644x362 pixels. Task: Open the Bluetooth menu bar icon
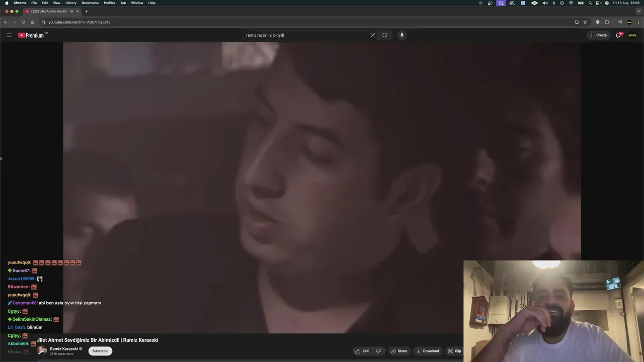pyautogui.click(x=554, y=3)
